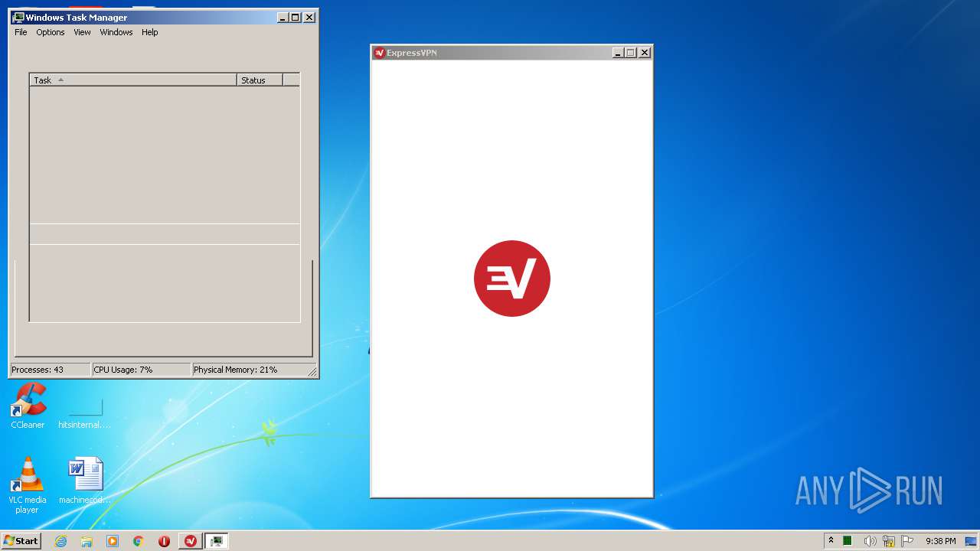
Task: Click the CPU Usage: 7% status text
Action: [x=123, y=370]
